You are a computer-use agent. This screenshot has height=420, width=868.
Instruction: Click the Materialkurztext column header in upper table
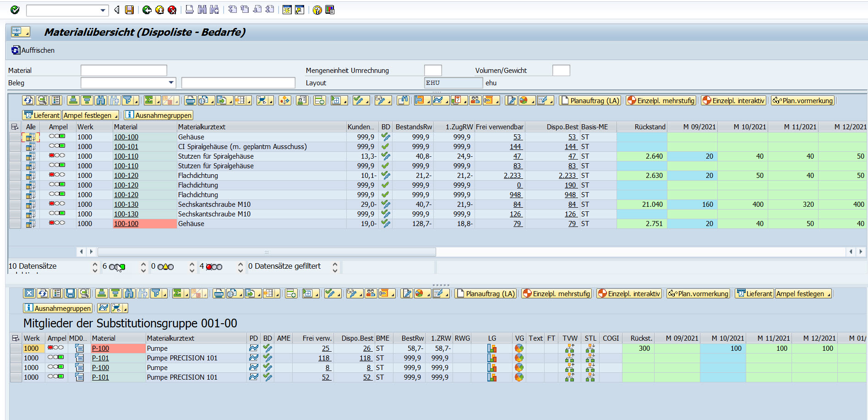tap(202, 127)
